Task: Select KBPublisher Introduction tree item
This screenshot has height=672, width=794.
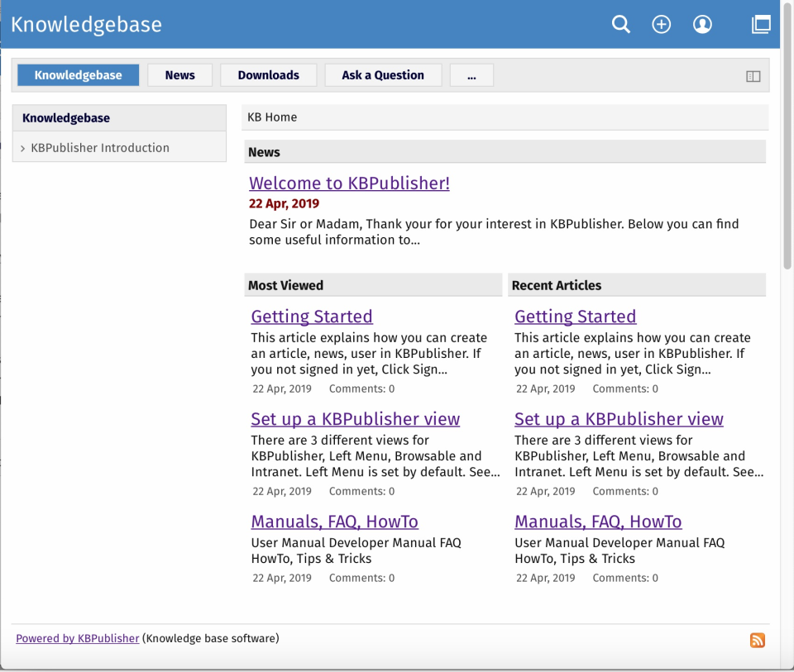Action: click(100, 148)
